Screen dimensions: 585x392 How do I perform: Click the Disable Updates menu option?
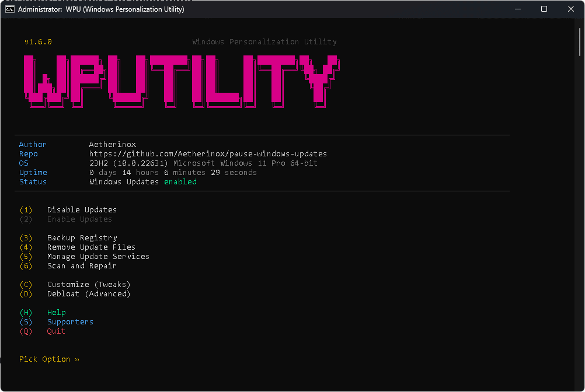tap(82, 210)
